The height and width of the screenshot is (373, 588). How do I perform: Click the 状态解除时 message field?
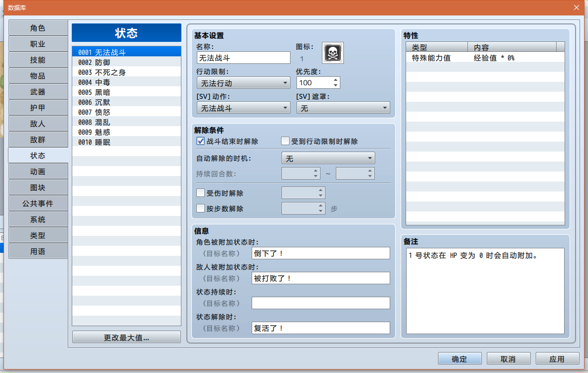pos(320,328)
